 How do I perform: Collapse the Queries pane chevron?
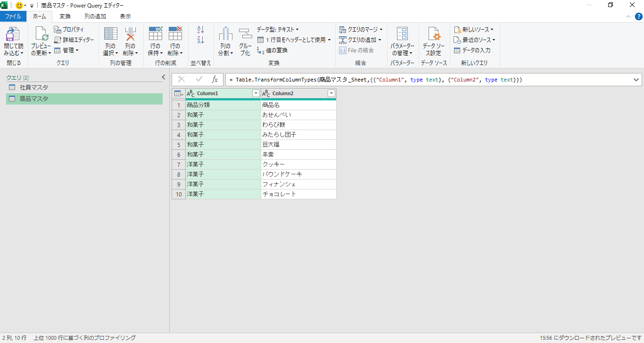[164, 77]
